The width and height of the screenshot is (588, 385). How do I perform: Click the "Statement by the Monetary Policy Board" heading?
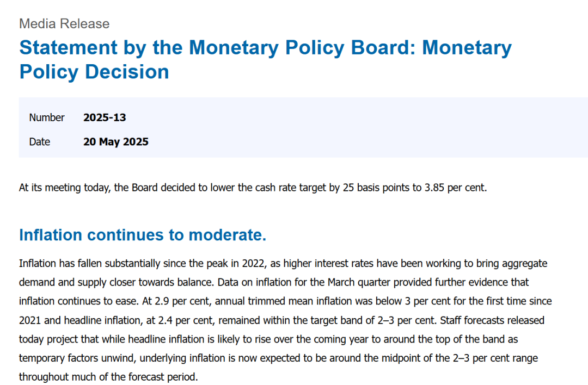pyautogui.click(x=213, y=48)
